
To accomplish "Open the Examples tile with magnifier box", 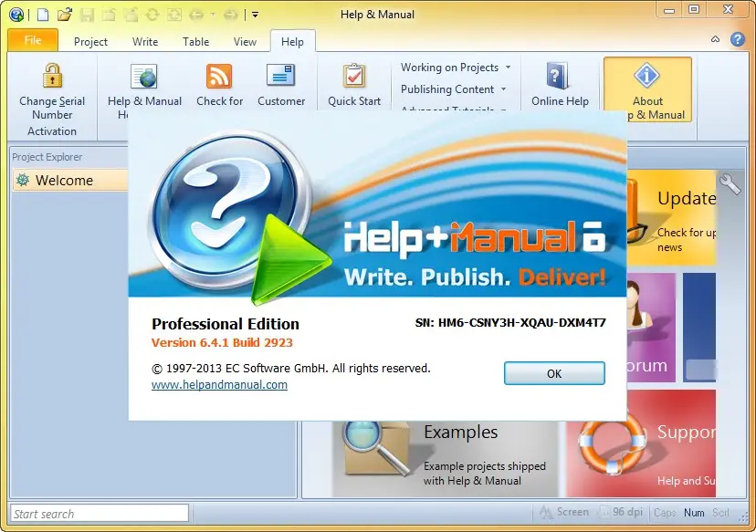I will 445,457.
